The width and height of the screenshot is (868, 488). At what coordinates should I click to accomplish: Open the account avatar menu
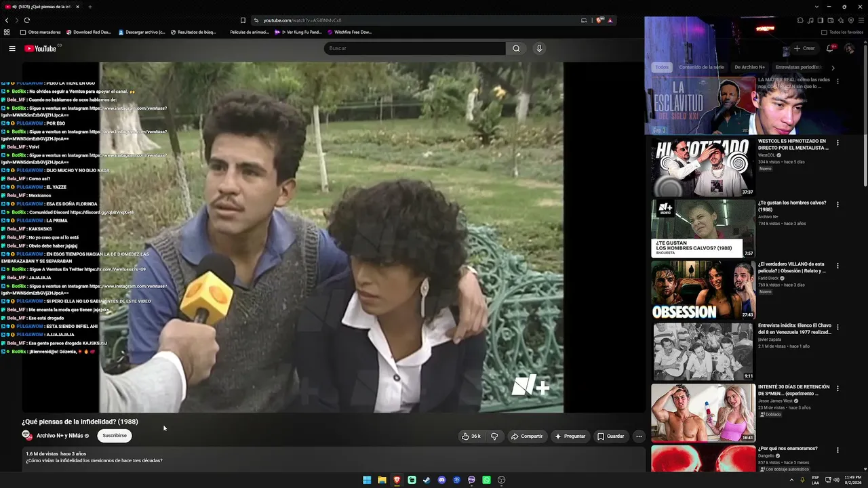click(x=849, y=48)
